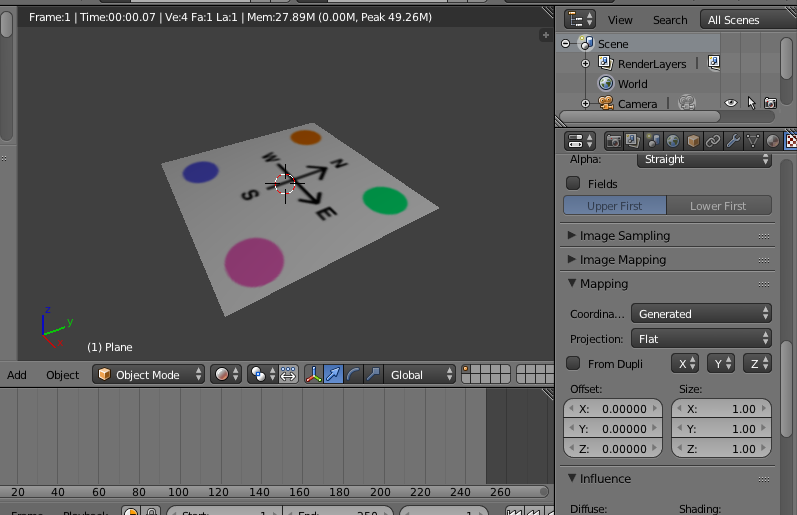Open the X axis mapping selector

[685, 363]
